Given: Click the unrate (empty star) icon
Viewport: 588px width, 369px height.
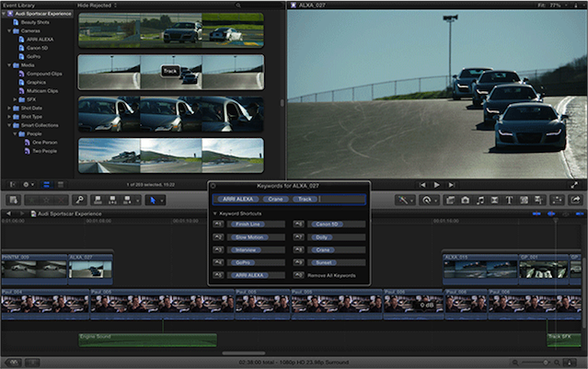Looking at the screenshot, I should (x=46, y=201).
